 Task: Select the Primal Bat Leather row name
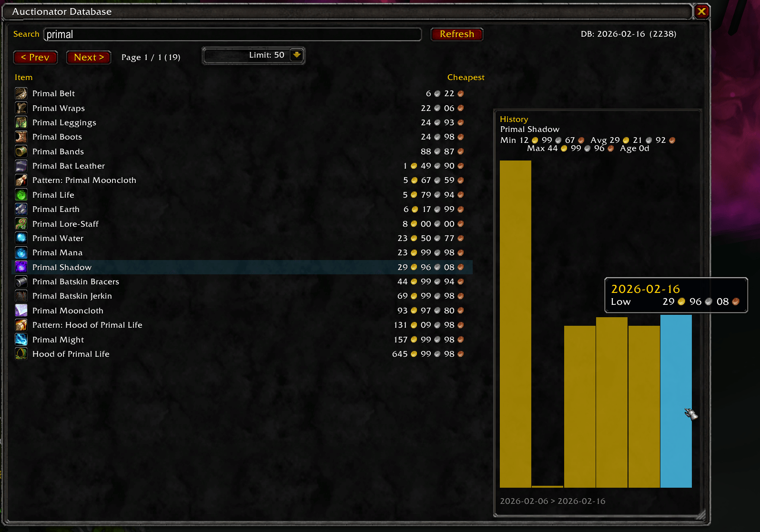click(69, 166)
